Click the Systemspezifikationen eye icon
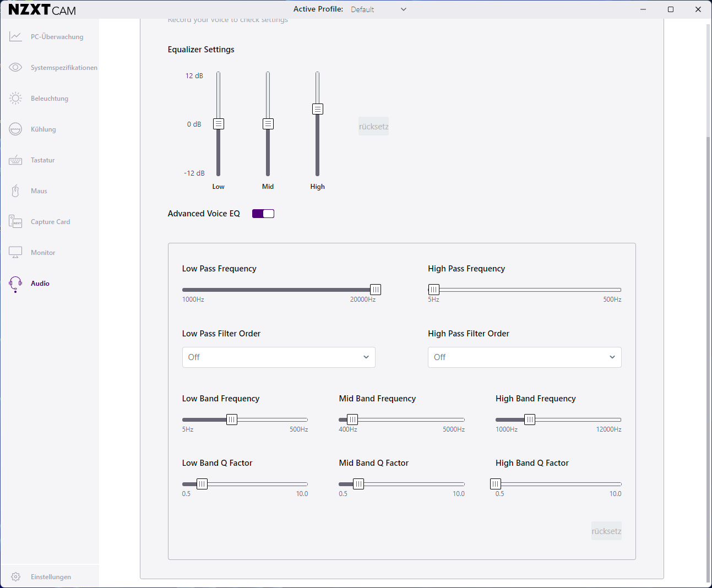The height and width of the screenshot is (588, 712). [x=15, y=68]
